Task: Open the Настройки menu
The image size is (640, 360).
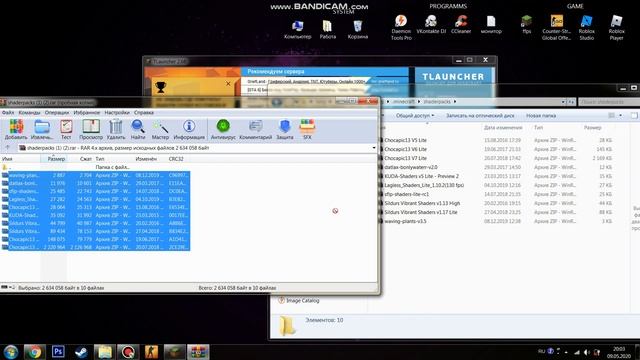Action: (x=117, y=112)
